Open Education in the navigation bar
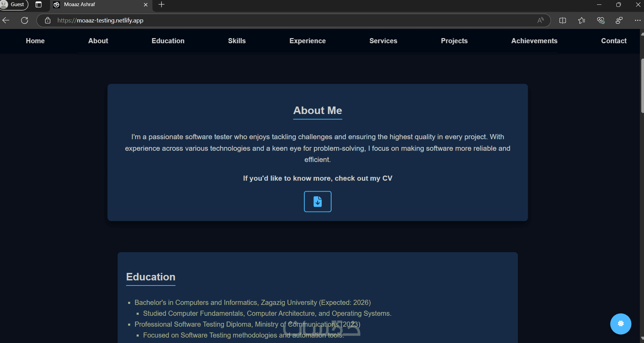Screen dimensions: 644x343 168,41
